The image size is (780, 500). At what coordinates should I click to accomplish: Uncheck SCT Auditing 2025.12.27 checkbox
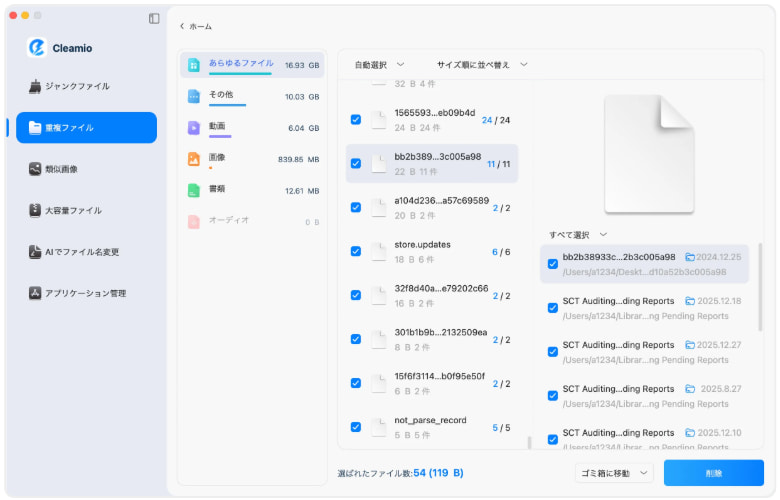click(x=553, y=352)
